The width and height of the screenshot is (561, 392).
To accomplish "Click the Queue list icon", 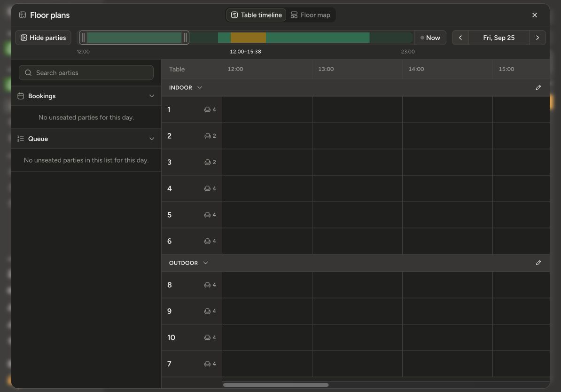I will tap(21, 139).
